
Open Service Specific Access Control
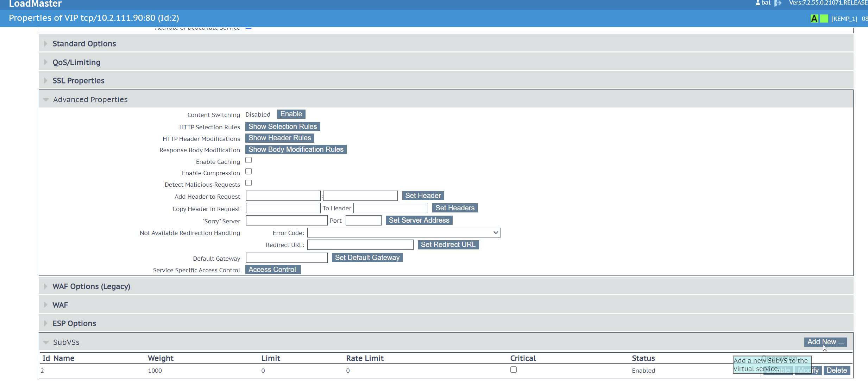coord(273,270)
